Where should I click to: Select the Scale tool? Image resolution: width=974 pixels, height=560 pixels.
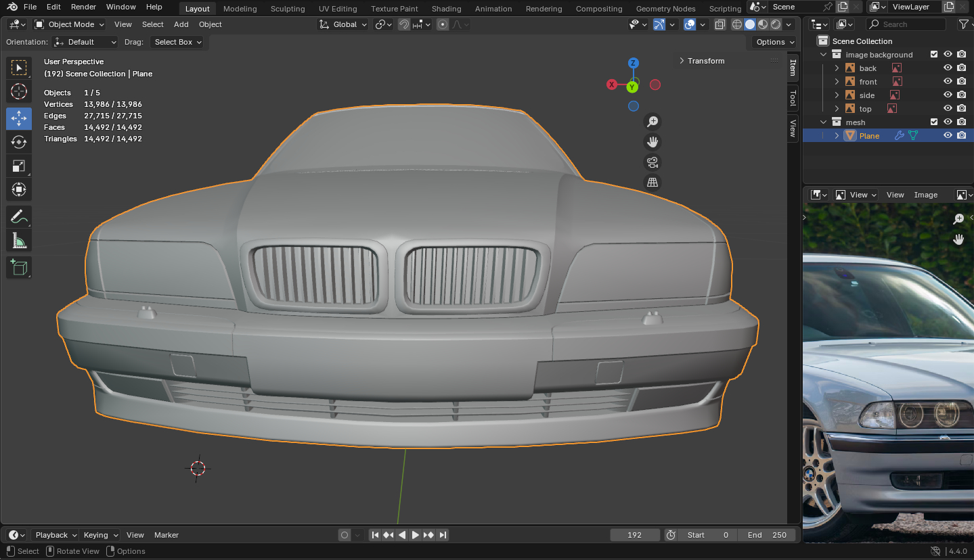(19, 166)
